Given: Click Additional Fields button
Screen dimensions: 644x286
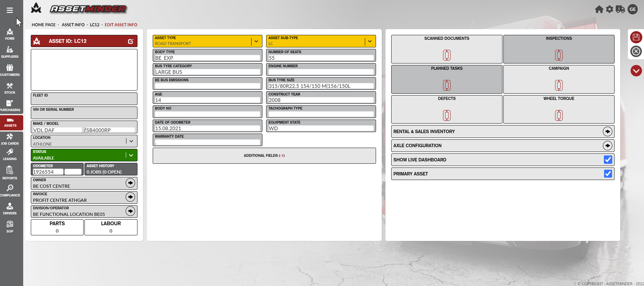Looking at the screenshot, I should click(264, 155).
